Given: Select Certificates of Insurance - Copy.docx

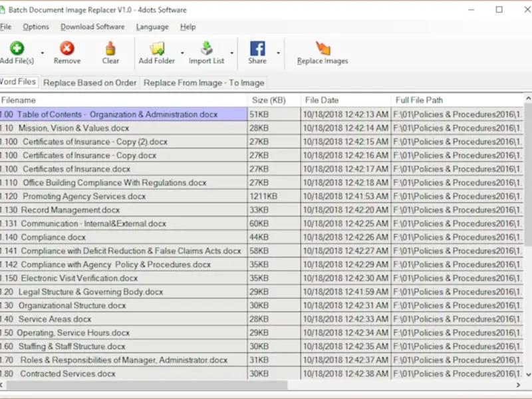Looking at the screenshot, I should [x=124, y=156].
